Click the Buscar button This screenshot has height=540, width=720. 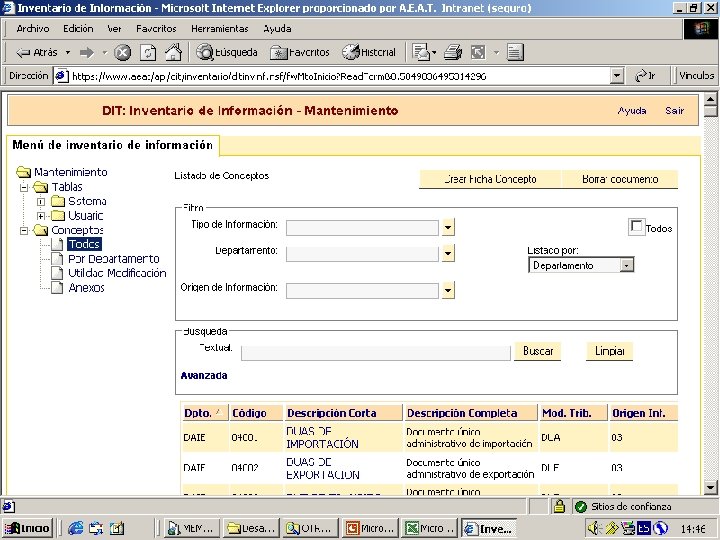[537, 351]
